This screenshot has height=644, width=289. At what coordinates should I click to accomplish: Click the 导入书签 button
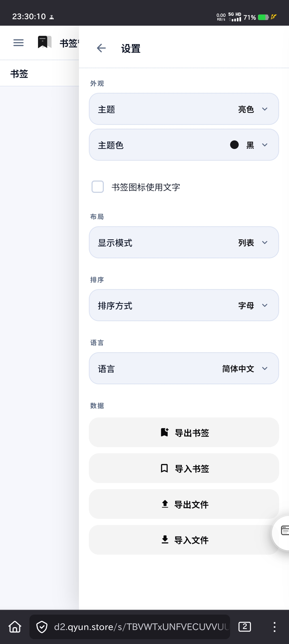184,468
